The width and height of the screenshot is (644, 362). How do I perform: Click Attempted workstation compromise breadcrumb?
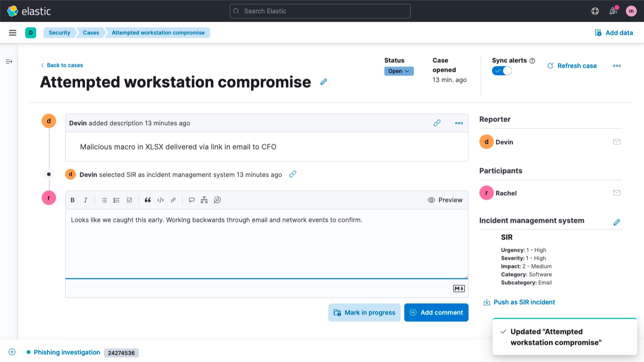click(158, 33)
